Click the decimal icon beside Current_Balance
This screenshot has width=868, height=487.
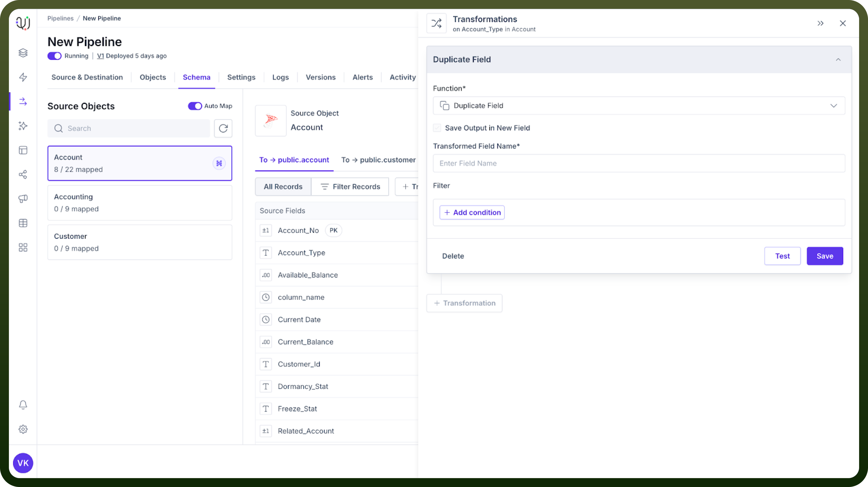pyautogui.click(x=266, y=342)
